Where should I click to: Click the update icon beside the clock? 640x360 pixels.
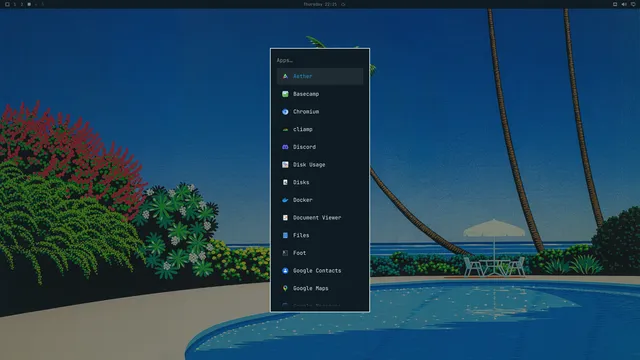pos(343,4)
